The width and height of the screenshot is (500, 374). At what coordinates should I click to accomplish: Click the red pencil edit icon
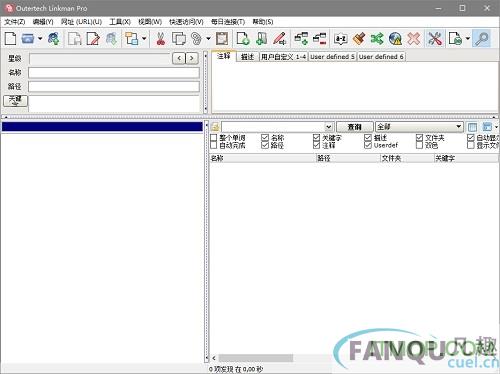click(279, 38)
